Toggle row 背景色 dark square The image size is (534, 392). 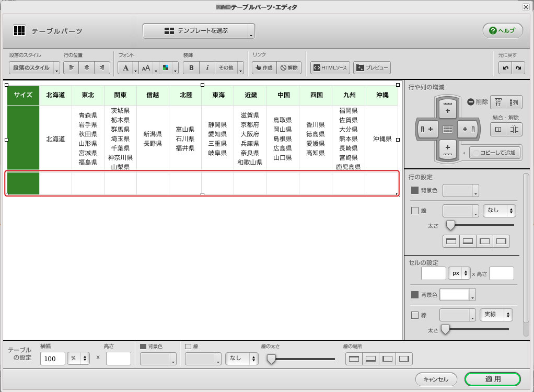[414, 190]
